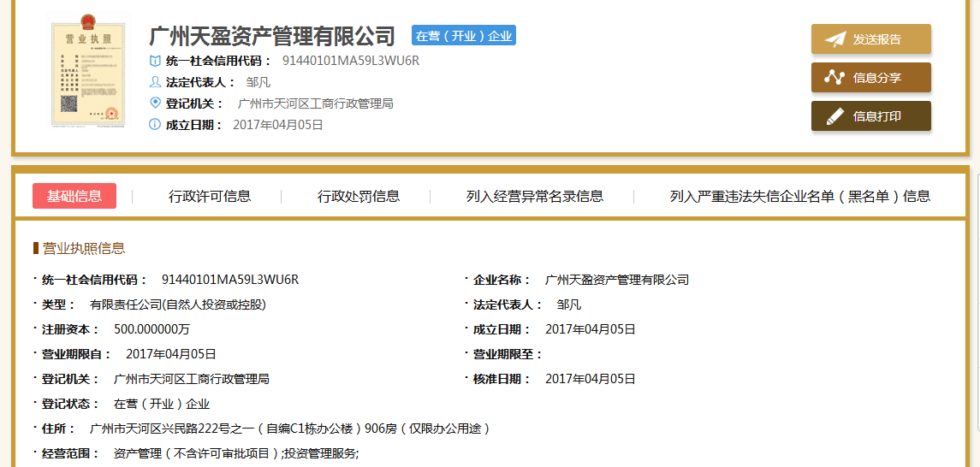Screen dimensions: 980x467
Task: Click the person icon beside 法定代表人
Action: (155, 82)
